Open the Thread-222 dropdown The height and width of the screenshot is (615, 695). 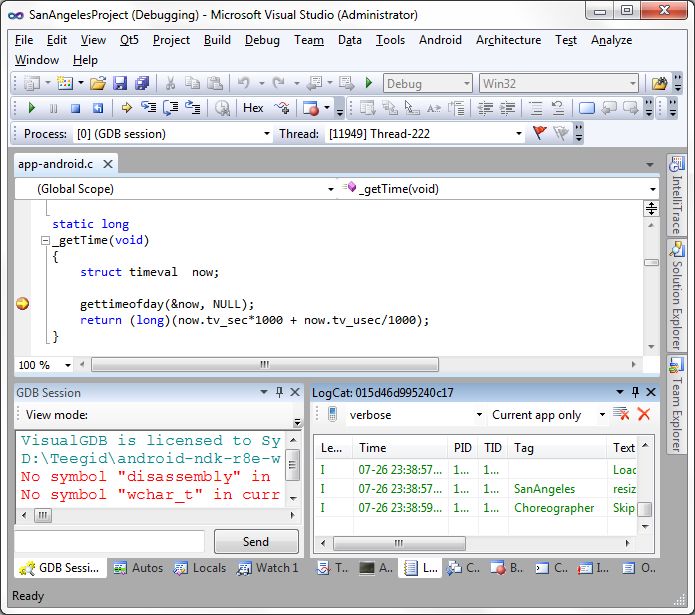click(519, 133)
